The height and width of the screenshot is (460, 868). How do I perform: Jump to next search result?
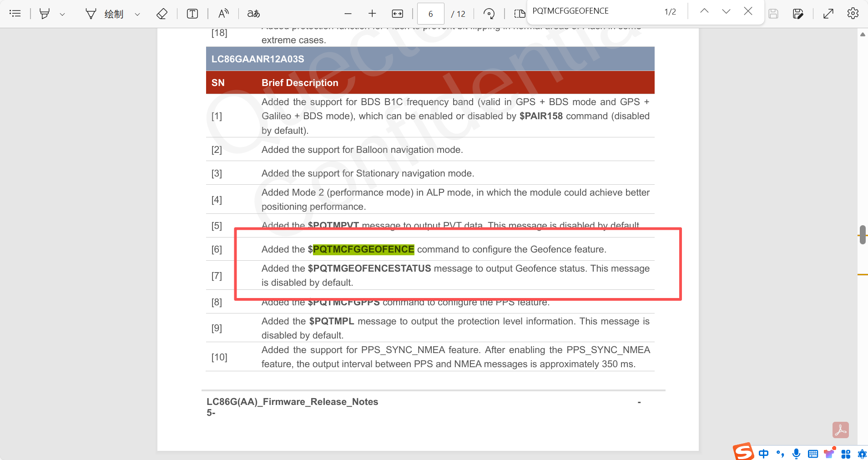click(x=726, y=11)
